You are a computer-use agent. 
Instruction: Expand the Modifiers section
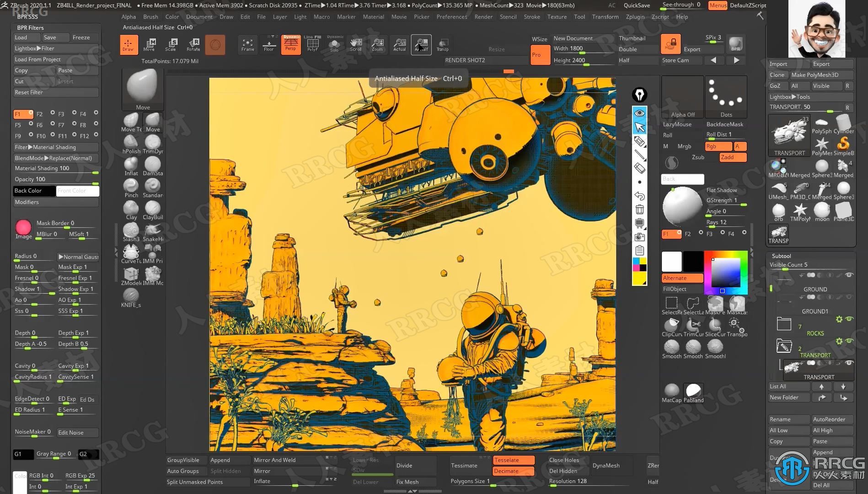(56, 202)
